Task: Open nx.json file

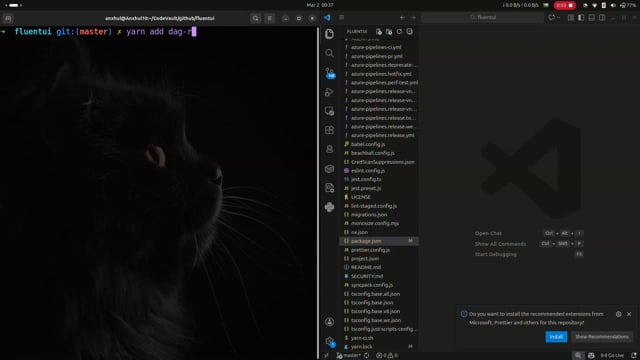Action: point(378,232)
